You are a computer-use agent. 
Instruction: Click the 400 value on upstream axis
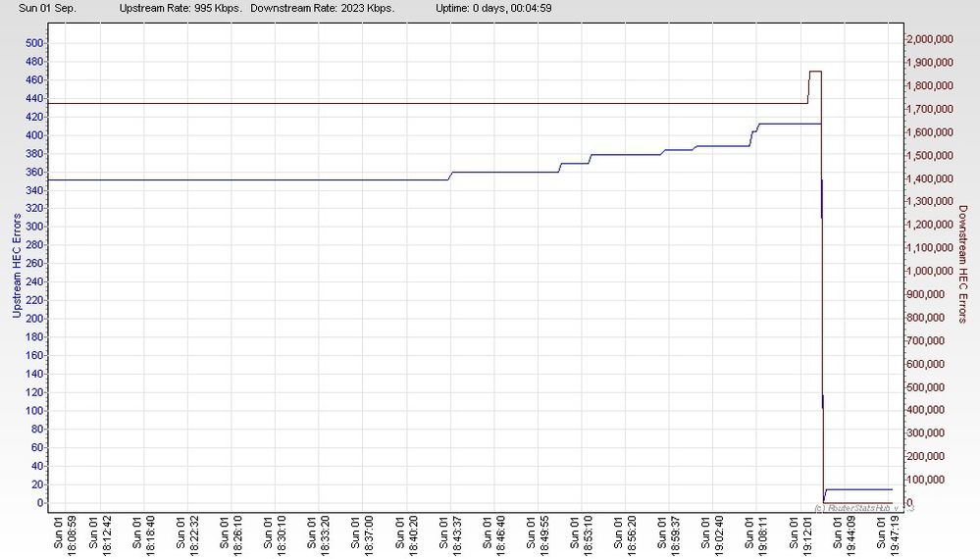pos(34,135)
